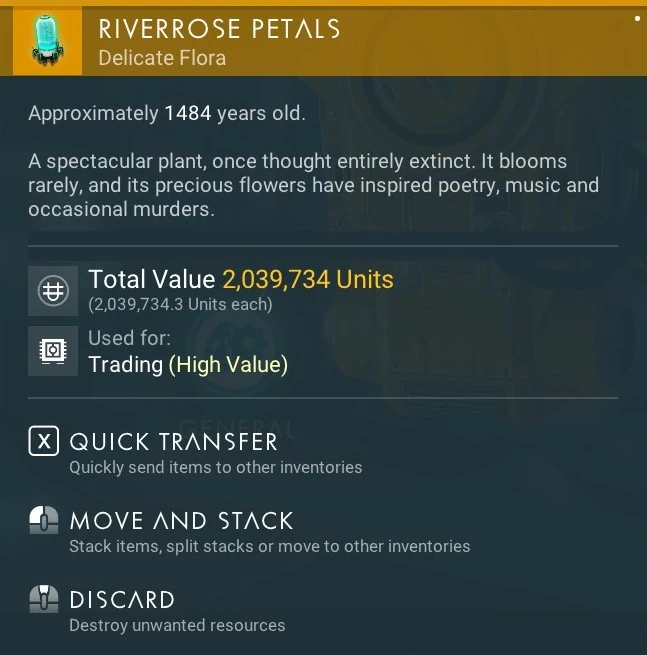Click the Riverrose Petals item icon
Screen dimensions: 647x655
tap(47, 40)
